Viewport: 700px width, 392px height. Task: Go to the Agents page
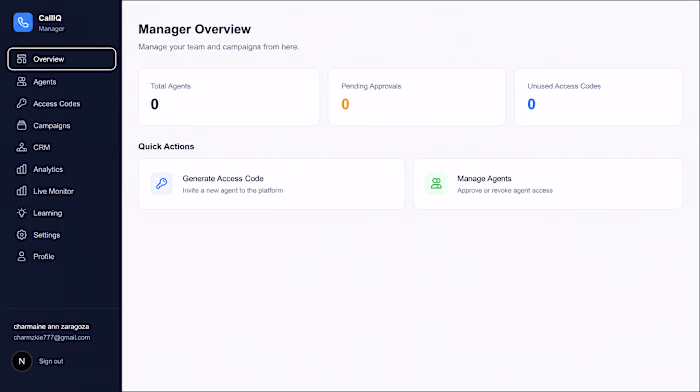[62, 81]
